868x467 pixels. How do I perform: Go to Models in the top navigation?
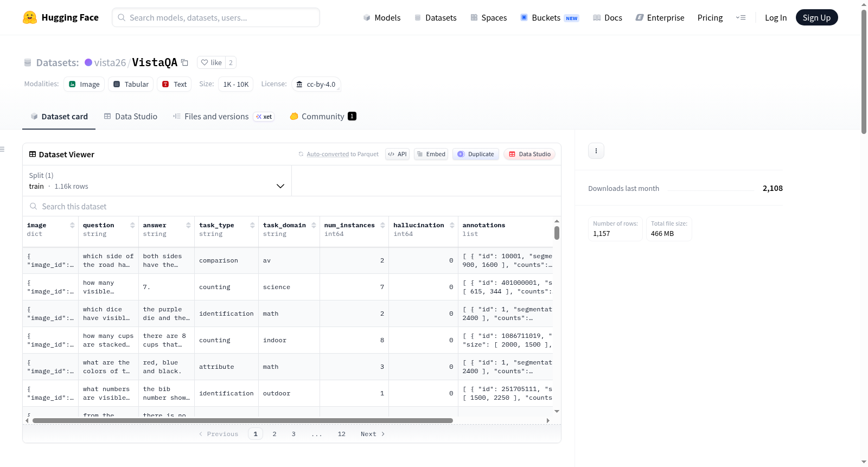(x=382, y=18)
